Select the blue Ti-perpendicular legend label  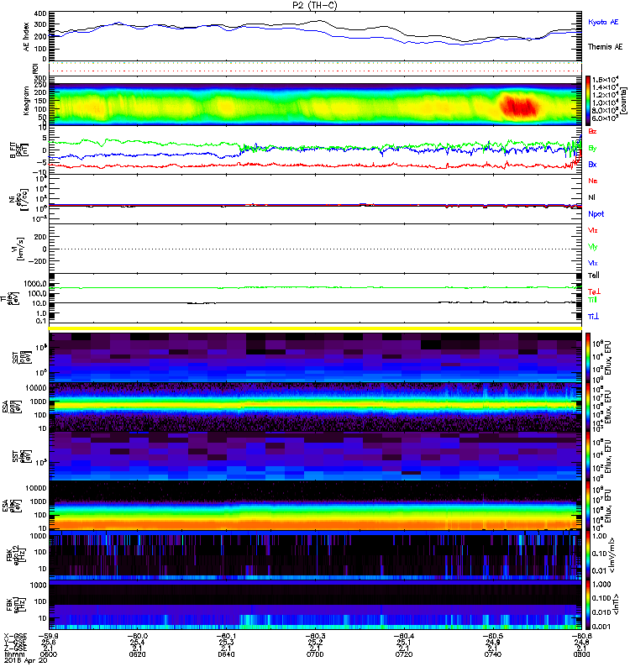click(x=593, y=317)
